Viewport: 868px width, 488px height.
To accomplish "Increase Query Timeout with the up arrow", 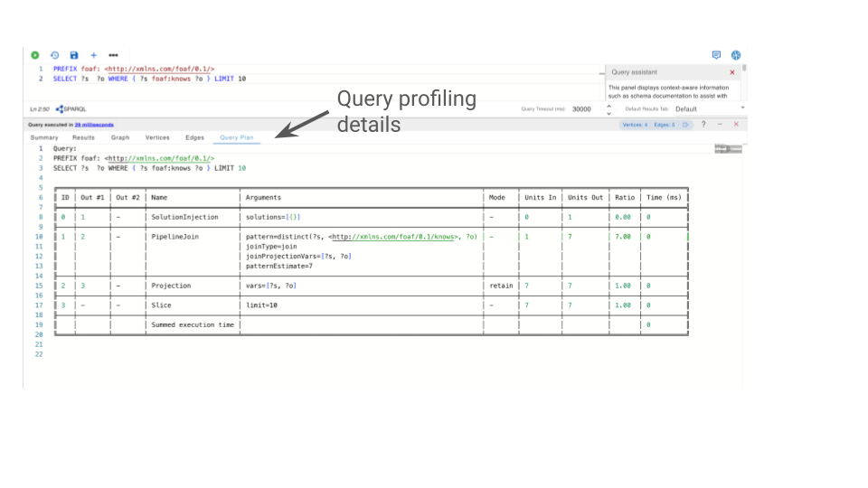I will pyautogui.click(x=609, y=105).
